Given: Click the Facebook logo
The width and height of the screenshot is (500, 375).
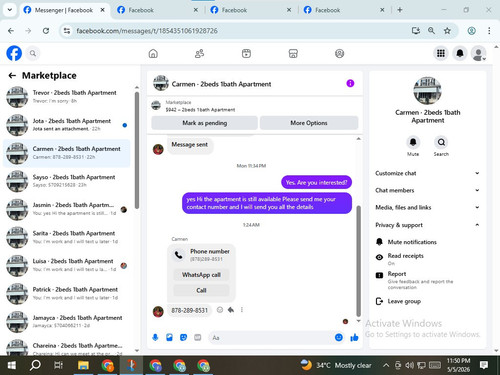Looking at the screenshot, I should [x=14, y=53].
